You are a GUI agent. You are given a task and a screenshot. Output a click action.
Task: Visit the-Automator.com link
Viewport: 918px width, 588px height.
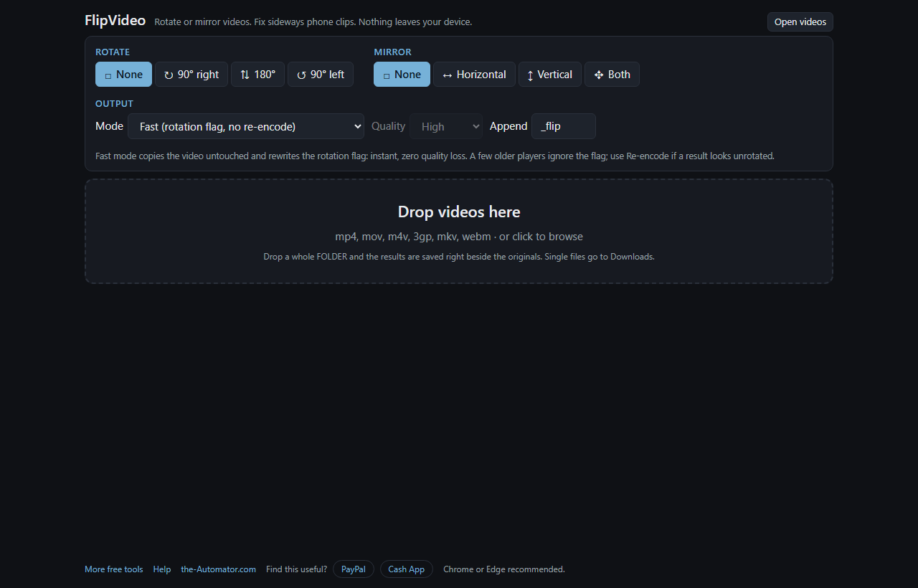pyautogui.click(x=218, y=569)
